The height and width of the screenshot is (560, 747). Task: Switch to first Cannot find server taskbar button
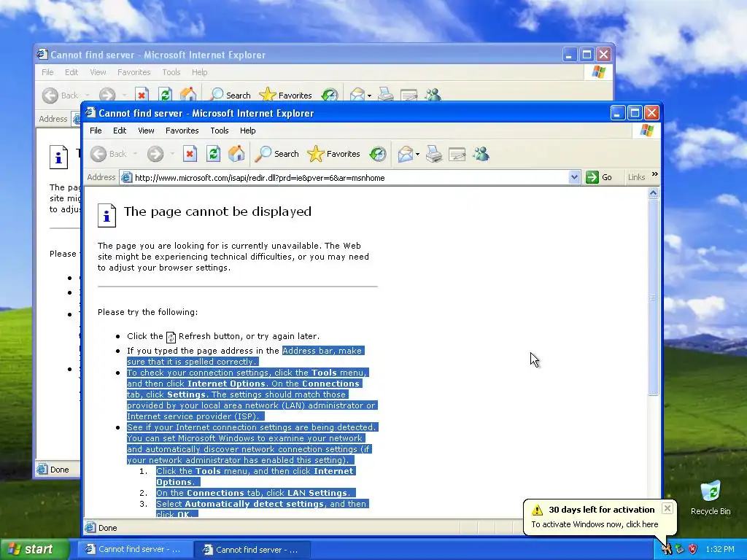(x=135, y=550)
